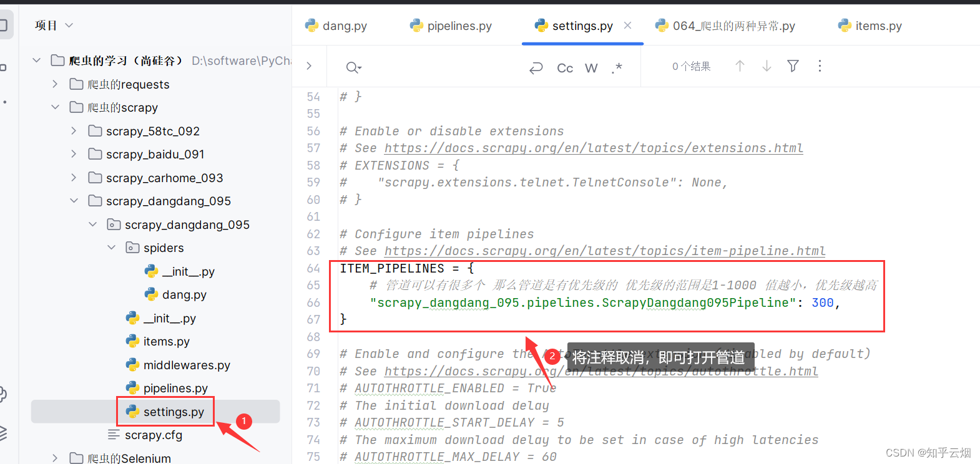980x464 pixels.
Task: Select 爬虫的requests folder in tree
Action: (x=129, y=84)
